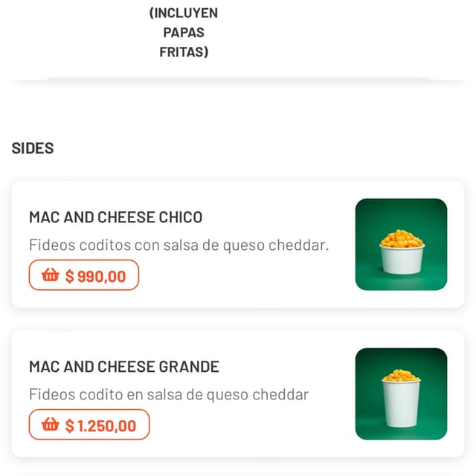Select the MAC AND CHEESE CHICO title

(115, 217)
